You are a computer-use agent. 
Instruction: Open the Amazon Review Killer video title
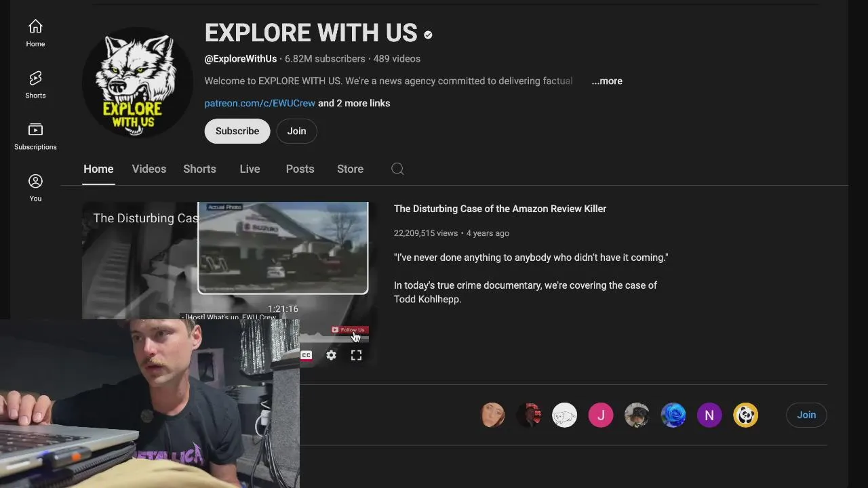pos(500,209)
